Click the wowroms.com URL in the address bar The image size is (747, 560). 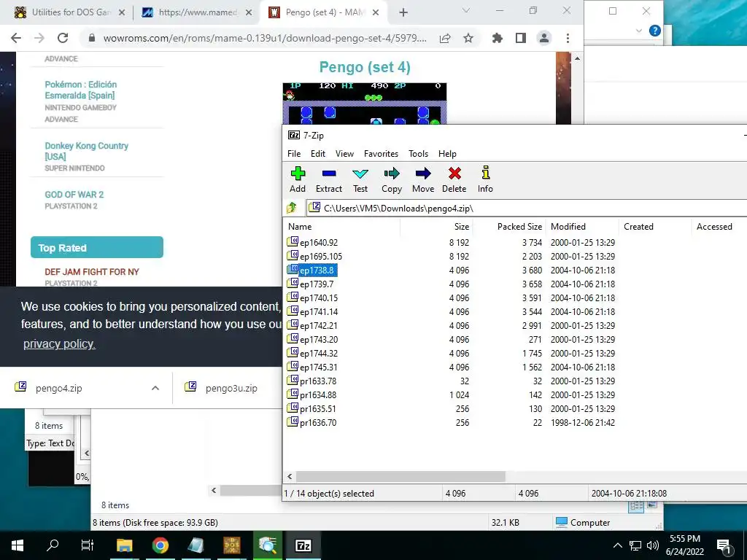click(264, 38)
